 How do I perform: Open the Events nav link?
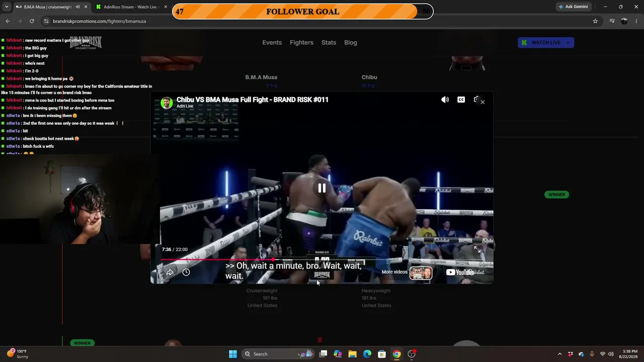pos(272,43)
